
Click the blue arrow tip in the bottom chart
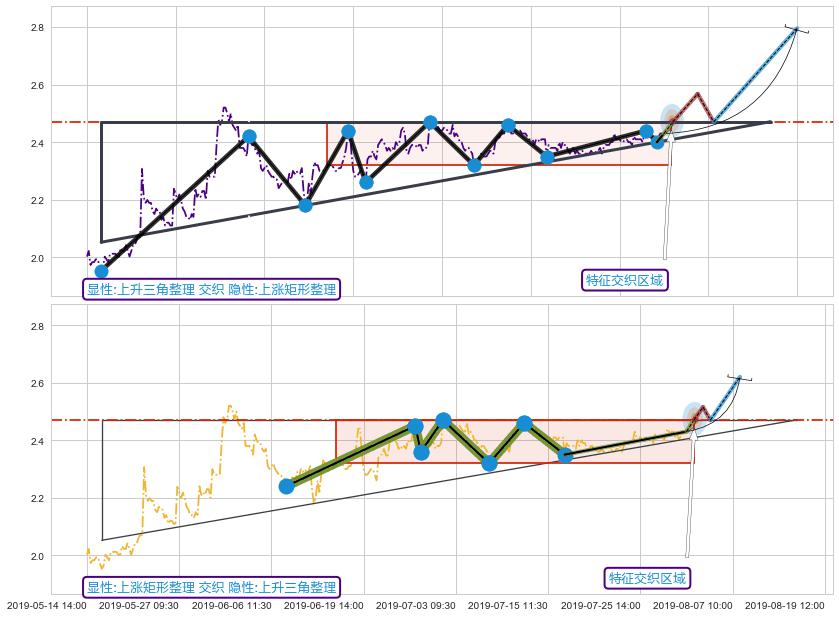[x=739, y=377]
